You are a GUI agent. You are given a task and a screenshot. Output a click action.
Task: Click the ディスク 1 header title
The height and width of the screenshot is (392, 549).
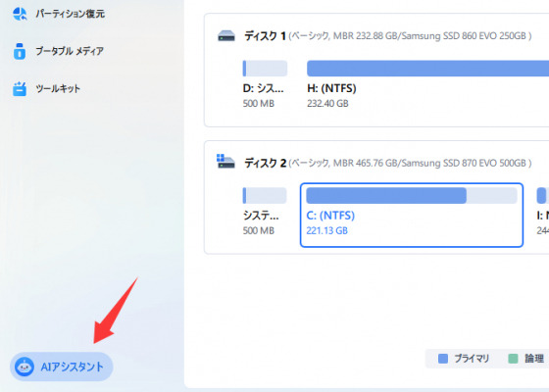(x=265, y=35)
